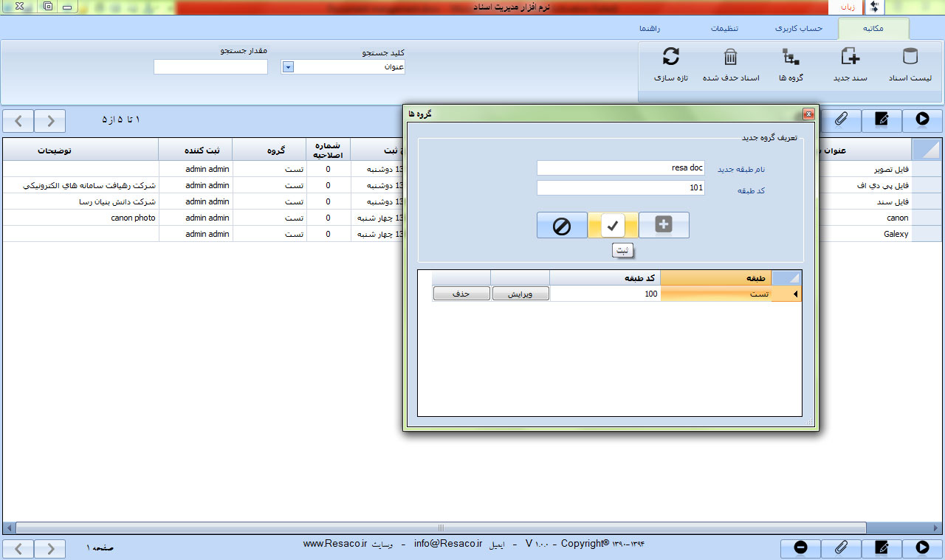Click the top paperclip attachment icon
Image resolution: width=945 pixels, height=560 pixels.
841,120
